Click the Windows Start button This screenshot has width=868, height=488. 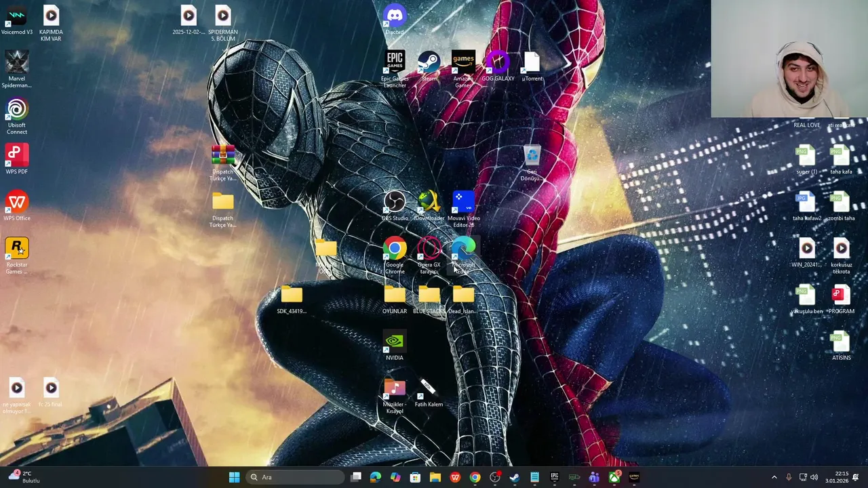(234, 477)
